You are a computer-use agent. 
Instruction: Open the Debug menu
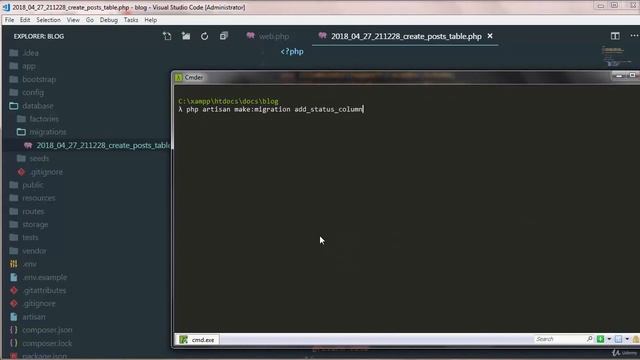coord(109,20)
